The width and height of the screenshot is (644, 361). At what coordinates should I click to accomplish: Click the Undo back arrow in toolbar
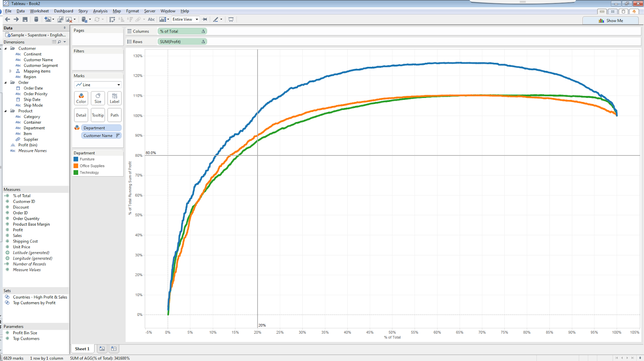tap(7, 19)
